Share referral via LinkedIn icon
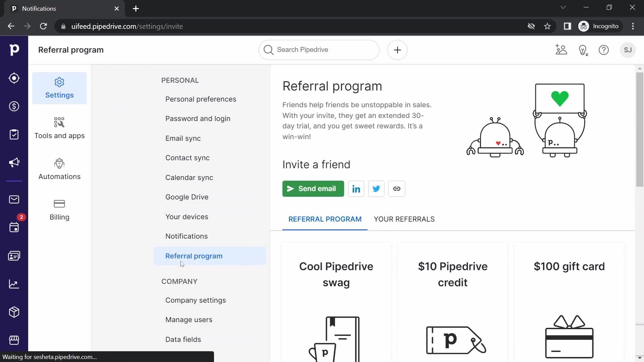The width and height of the screenshot is (644, 362). tap(356, 189)
